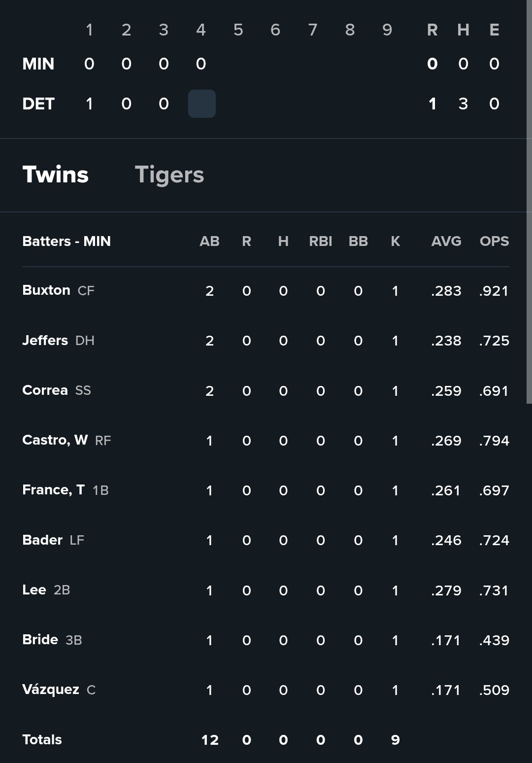
Task: Click the MIN team label in linescore
Action: coord(38,64)
